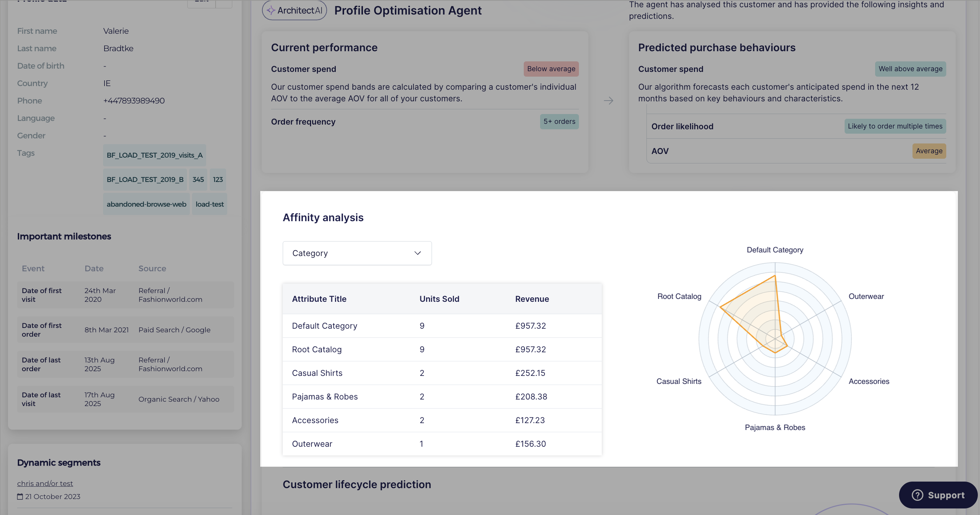The image size is (980, 515).
Task: Click the Support help button
Action: tap(938, 495)
